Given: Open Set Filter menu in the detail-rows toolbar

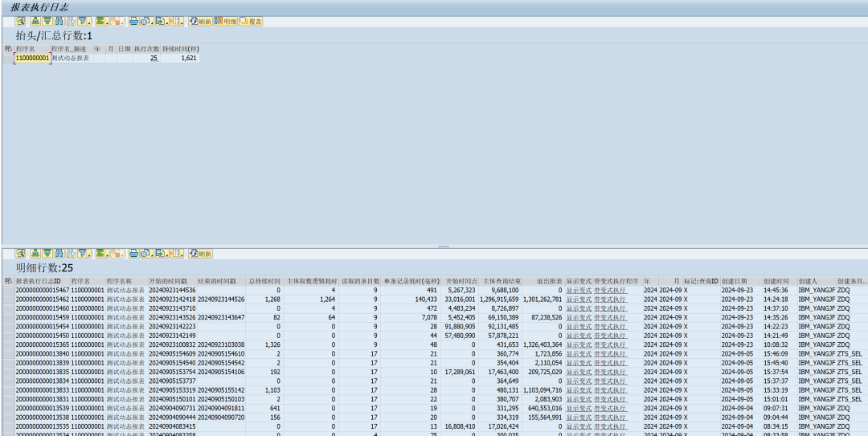Looking at the screenshot, I should pyautogui.click(x=84, y=254).
